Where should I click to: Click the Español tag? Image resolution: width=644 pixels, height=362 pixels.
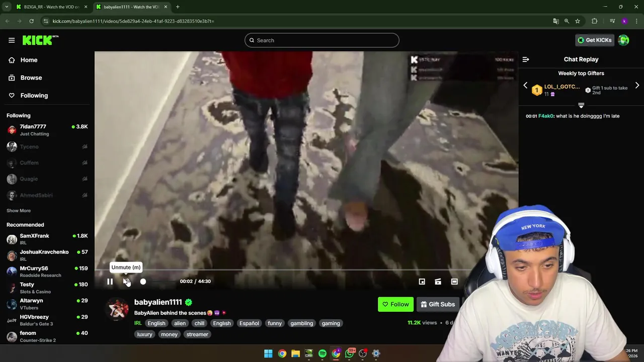[249, 323]
